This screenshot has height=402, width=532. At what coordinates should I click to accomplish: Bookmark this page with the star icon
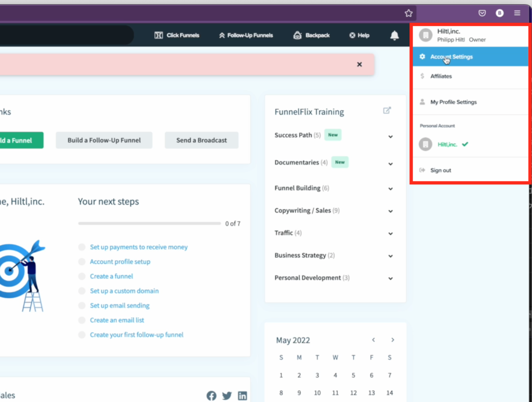(x=408, y=13)
